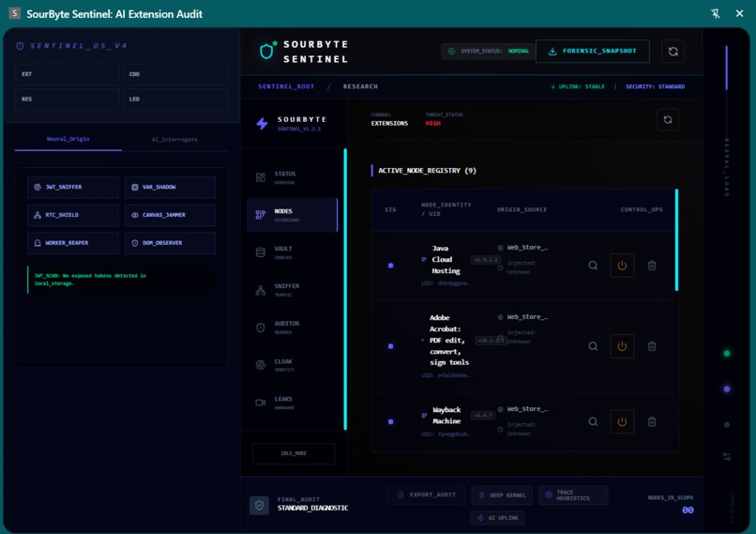Click the IDLE_MODE button
Viewport: 756px width, 534px height.
[294, 453]
